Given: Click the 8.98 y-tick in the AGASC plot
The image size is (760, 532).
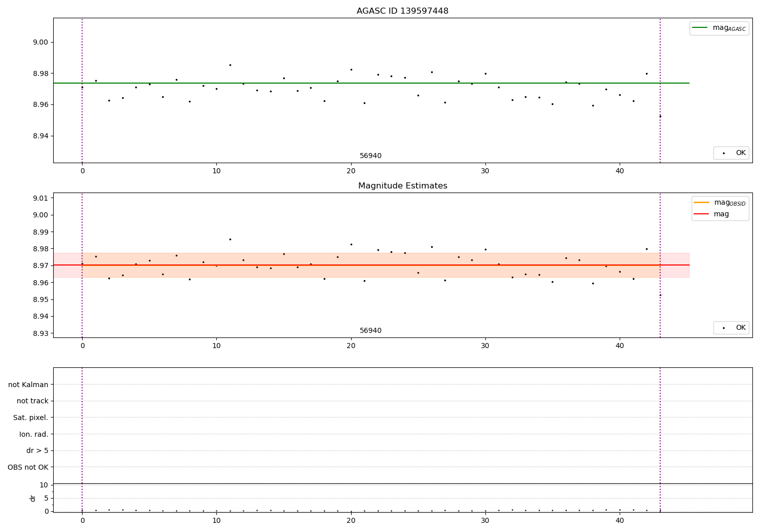Looking at the screenshot, I should (x=40, y=73).
